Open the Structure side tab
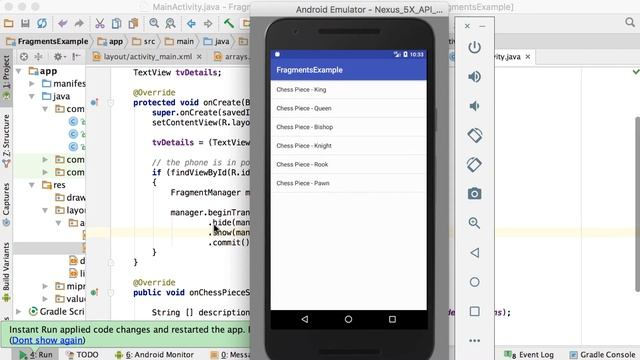 [6, 140]
